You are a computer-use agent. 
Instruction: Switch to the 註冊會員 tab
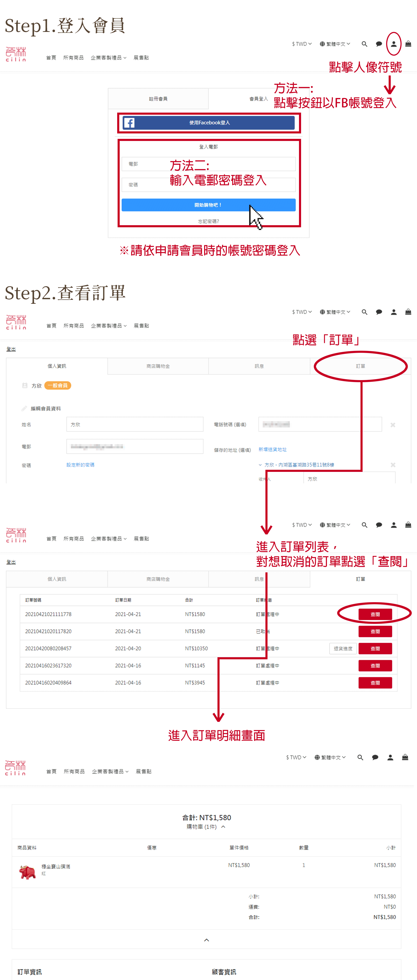tap(158, 99)
